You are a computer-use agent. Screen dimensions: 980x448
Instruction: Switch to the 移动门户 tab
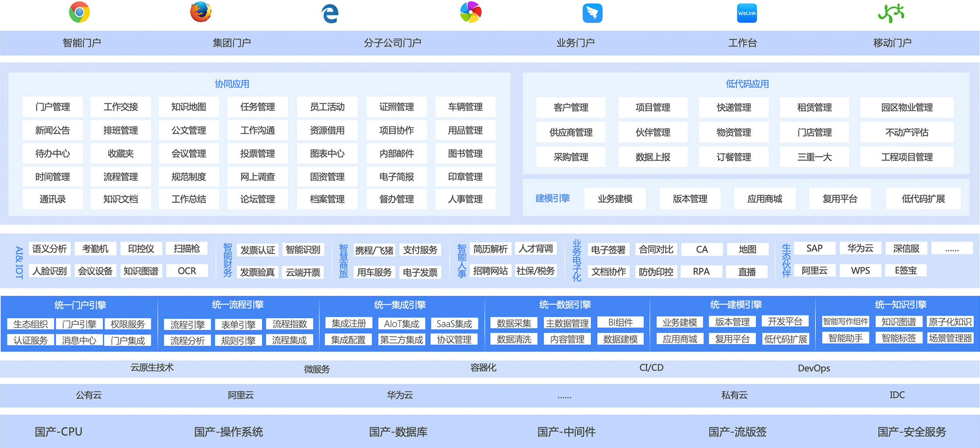pyautogui.click(x=892, y=43)
